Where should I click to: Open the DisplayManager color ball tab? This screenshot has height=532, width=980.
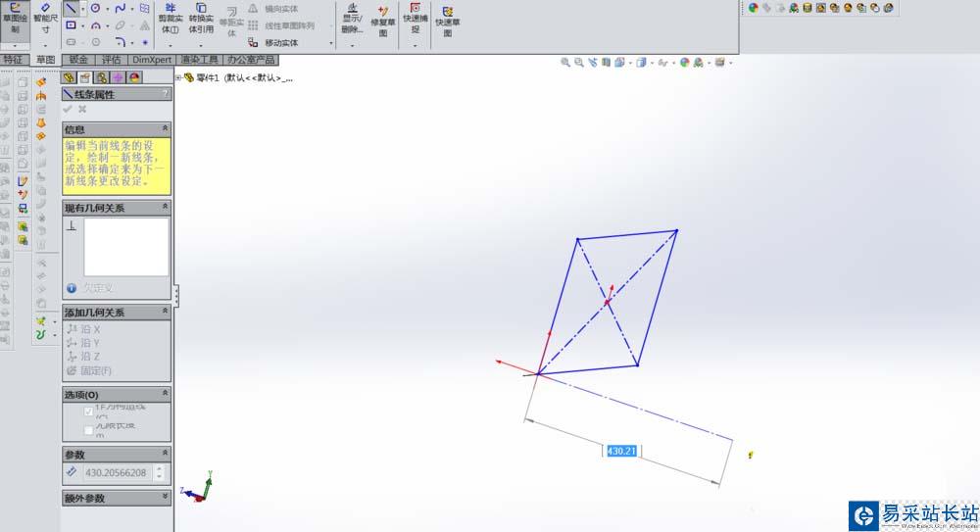click(134, 77)
